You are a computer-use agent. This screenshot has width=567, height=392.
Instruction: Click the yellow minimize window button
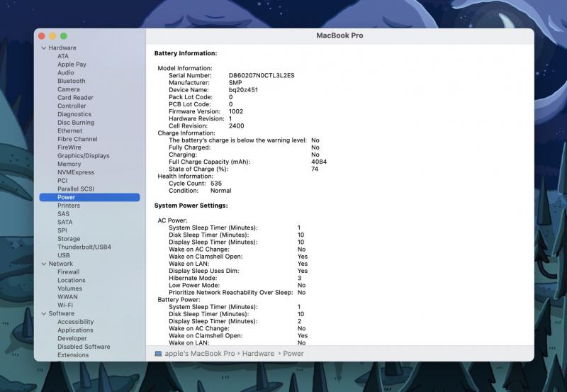click(52, 36)
